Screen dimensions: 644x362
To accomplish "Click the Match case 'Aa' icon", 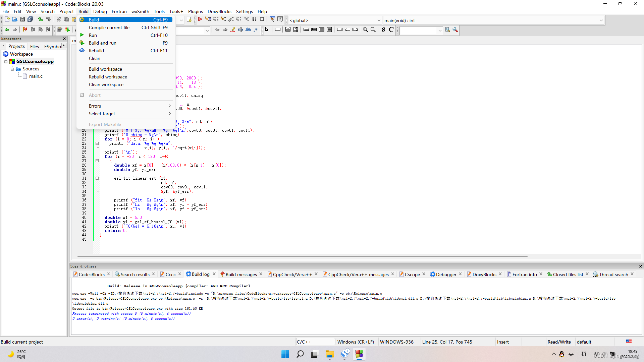I will click(x=248, y=30).
